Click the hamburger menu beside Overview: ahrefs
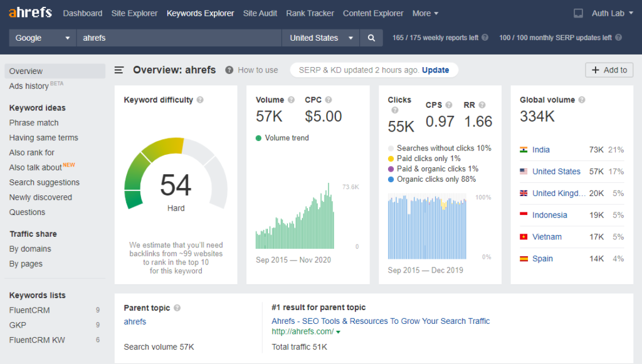642x364 pixels. [119, 70]
